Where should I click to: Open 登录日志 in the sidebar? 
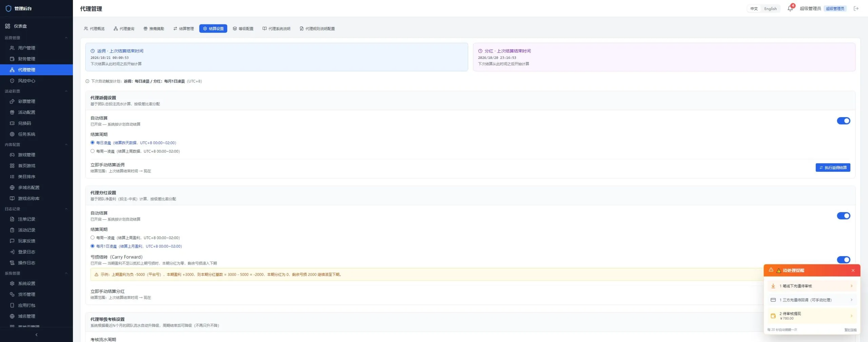coord(36,252)
